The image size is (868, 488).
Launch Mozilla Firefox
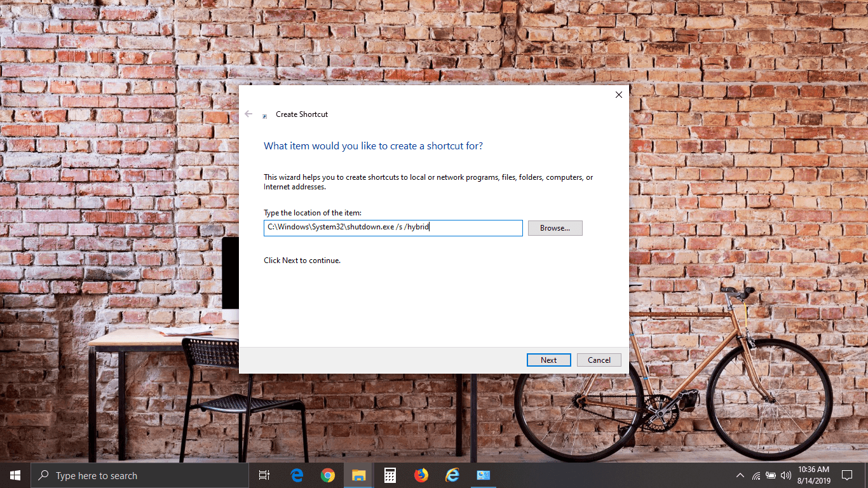pyautogui.click(x=421, y=475)
